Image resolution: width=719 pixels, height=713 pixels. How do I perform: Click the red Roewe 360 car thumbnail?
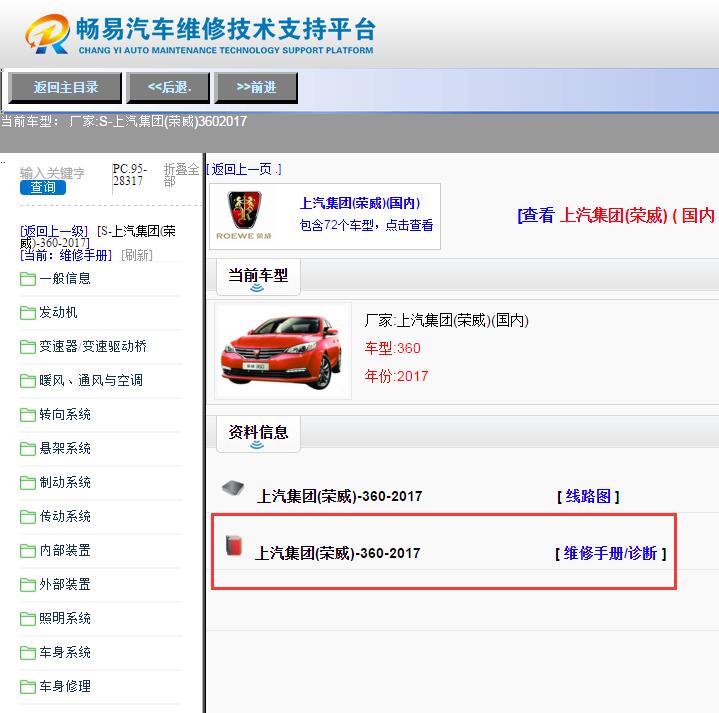click(282, 351)
